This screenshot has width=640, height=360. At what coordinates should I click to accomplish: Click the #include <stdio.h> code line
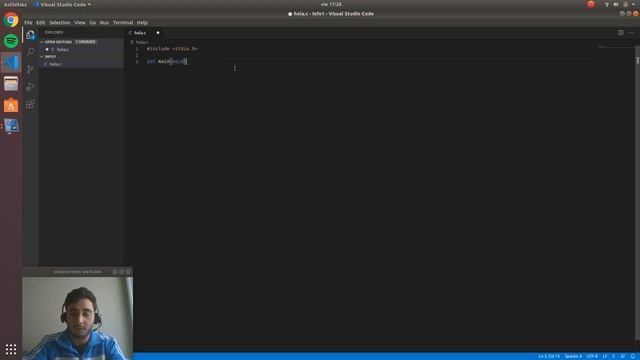[x=172, y=49]
